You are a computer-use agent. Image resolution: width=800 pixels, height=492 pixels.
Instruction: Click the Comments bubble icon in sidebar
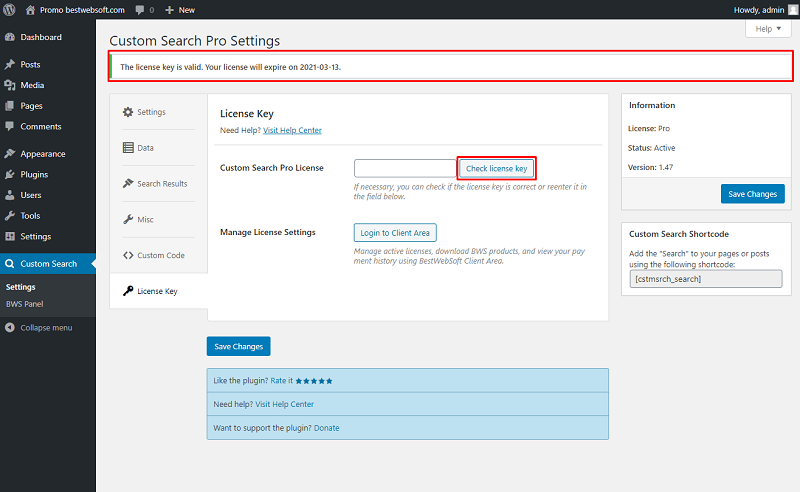coord(10,126)
